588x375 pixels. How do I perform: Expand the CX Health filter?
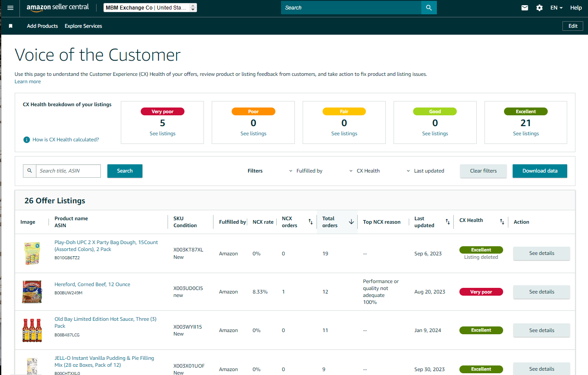click(x=365, y=171)
